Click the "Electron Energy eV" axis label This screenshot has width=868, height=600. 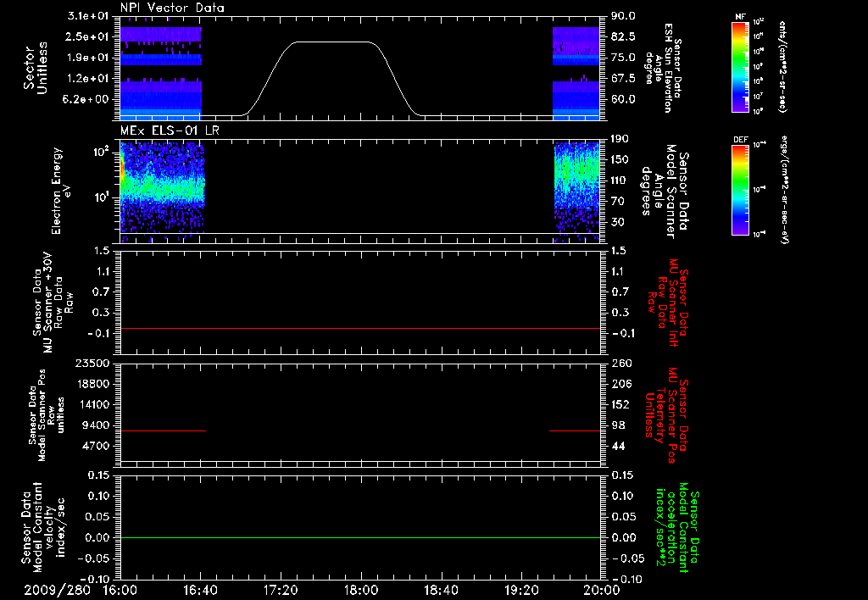point(60,191)
